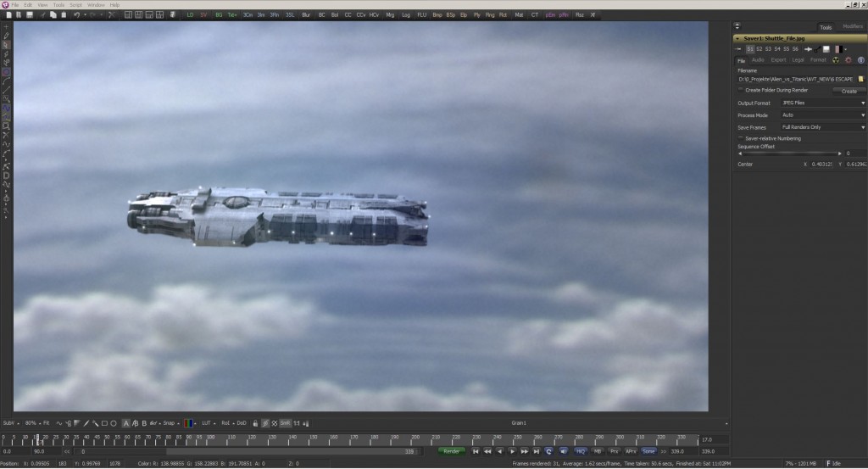Click the green Render button
The image size is (868, 469).
point(453,451)
